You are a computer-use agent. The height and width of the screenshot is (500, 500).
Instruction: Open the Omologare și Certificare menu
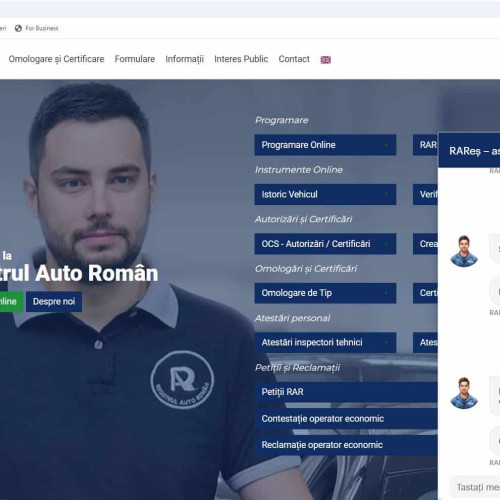[56, 59]
